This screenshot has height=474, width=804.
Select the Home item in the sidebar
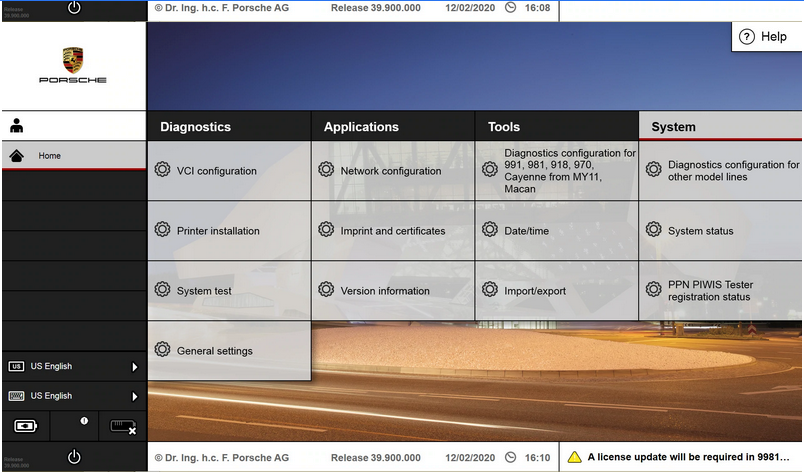coord(73,156)
